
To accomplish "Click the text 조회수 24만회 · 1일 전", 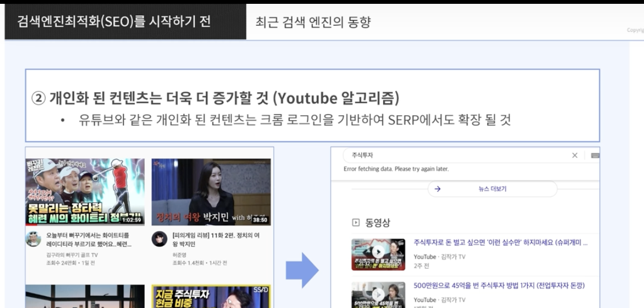I will [x=70, y=263].
